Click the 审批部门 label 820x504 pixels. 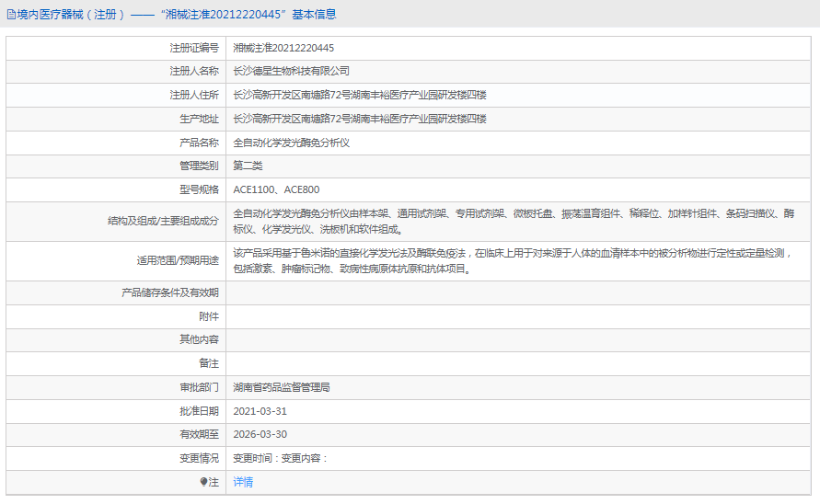click(x=199, y=387)
